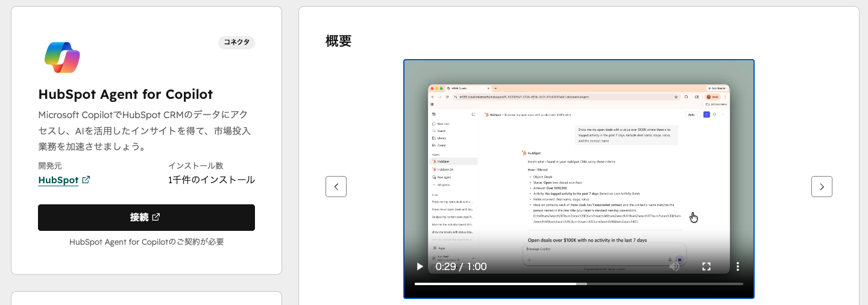
Task: Click the Microsoft Copilot product description text
Action: pos(144,131)
